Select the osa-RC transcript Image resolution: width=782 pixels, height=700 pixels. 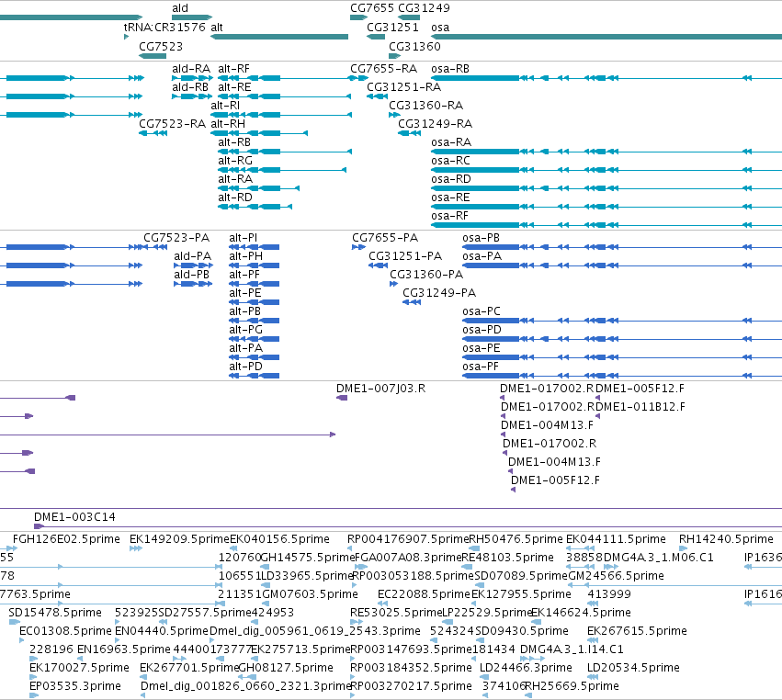click(x=606, y=170)
